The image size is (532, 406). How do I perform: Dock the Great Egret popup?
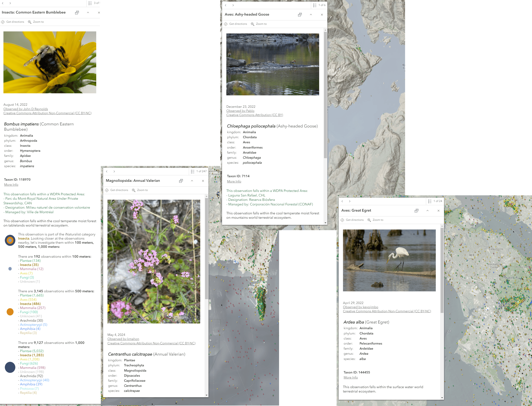(x=416, y=211)
